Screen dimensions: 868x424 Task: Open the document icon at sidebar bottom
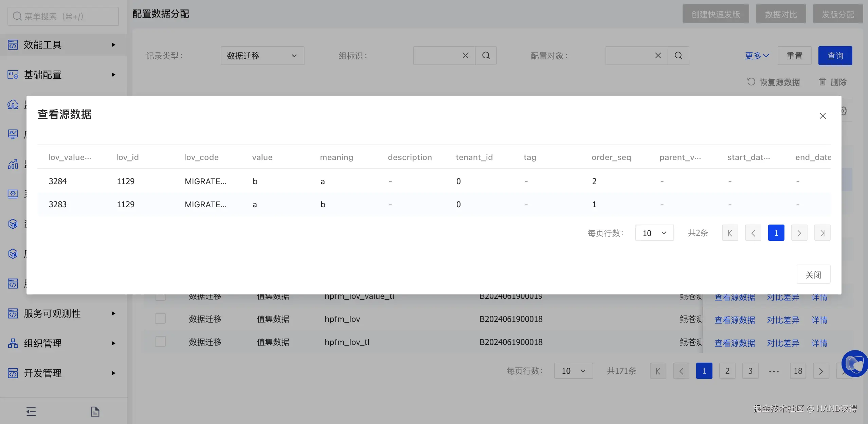(95, 411)
